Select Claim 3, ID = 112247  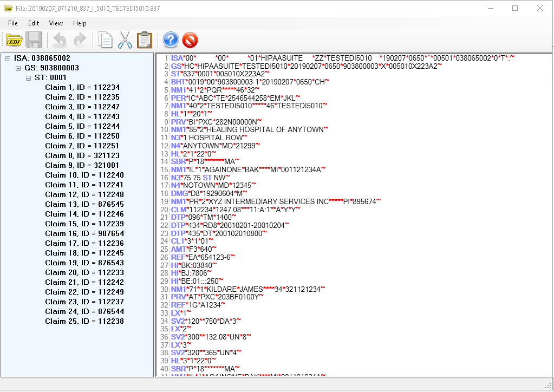[82, 107]
